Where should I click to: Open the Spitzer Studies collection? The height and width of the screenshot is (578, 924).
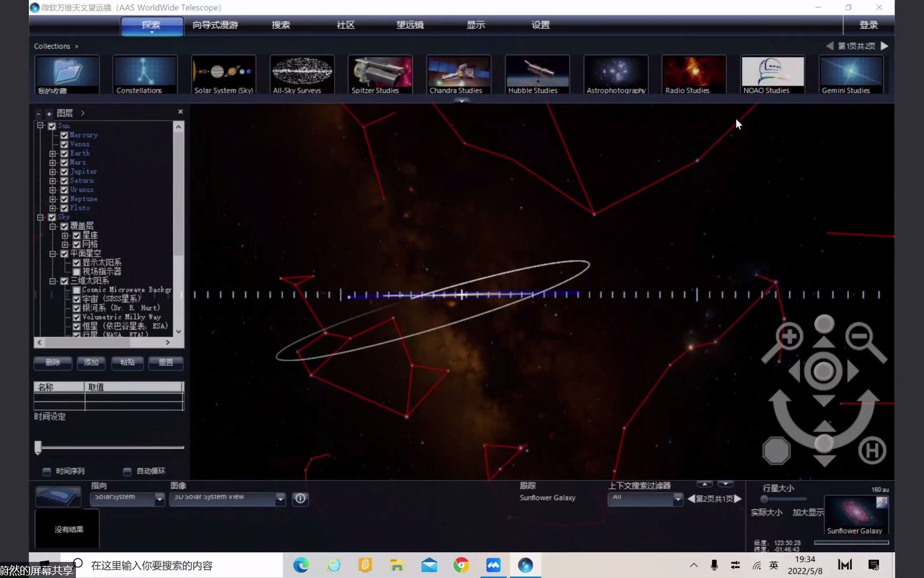[380, 75]
